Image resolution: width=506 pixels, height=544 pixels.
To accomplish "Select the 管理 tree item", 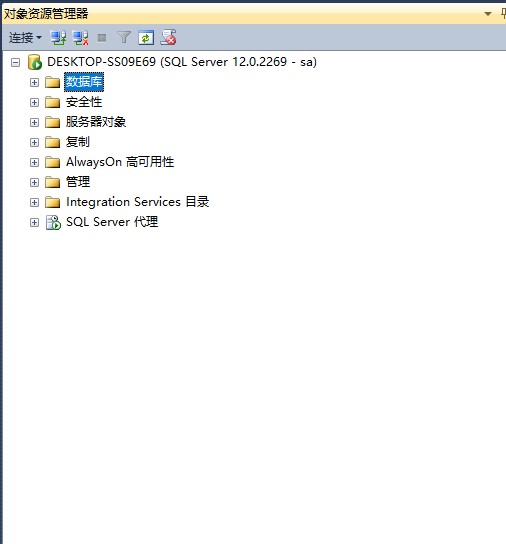I will pyautogui.click(x=78, y=182).
